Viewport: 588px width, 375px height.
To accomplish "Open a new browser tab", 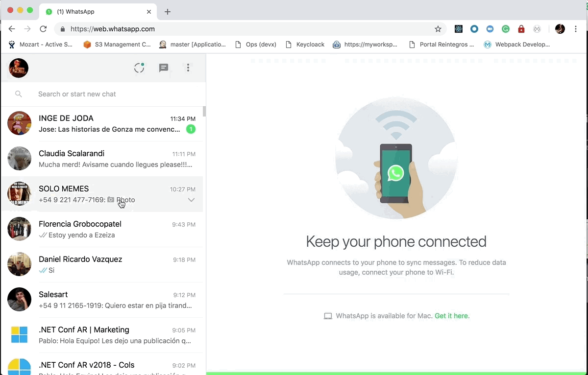I will pyautogui.click(x=168, y=12).
